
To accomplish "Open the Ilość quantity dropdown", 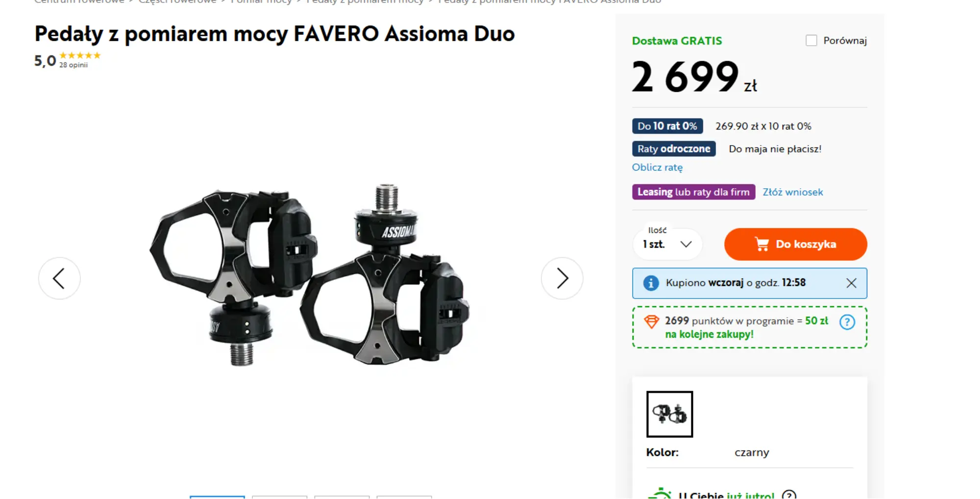I will click(667, 244).
